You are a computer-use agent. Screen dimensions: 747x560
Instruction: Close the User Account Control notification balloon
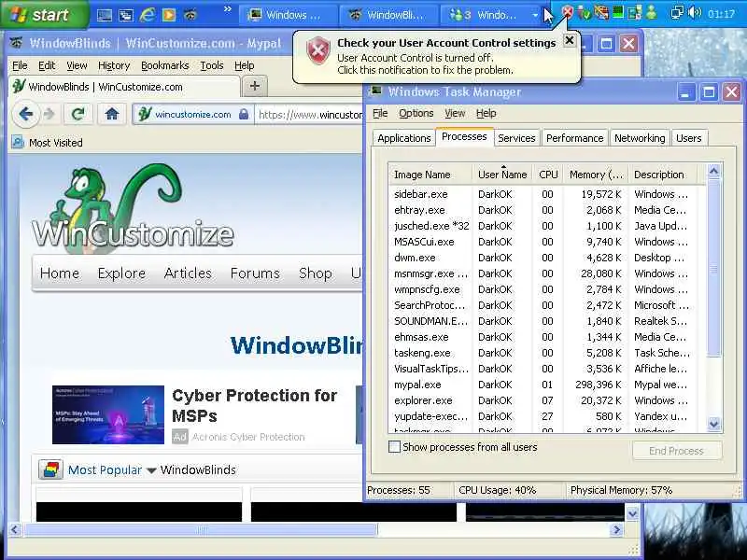pos(570,40)
